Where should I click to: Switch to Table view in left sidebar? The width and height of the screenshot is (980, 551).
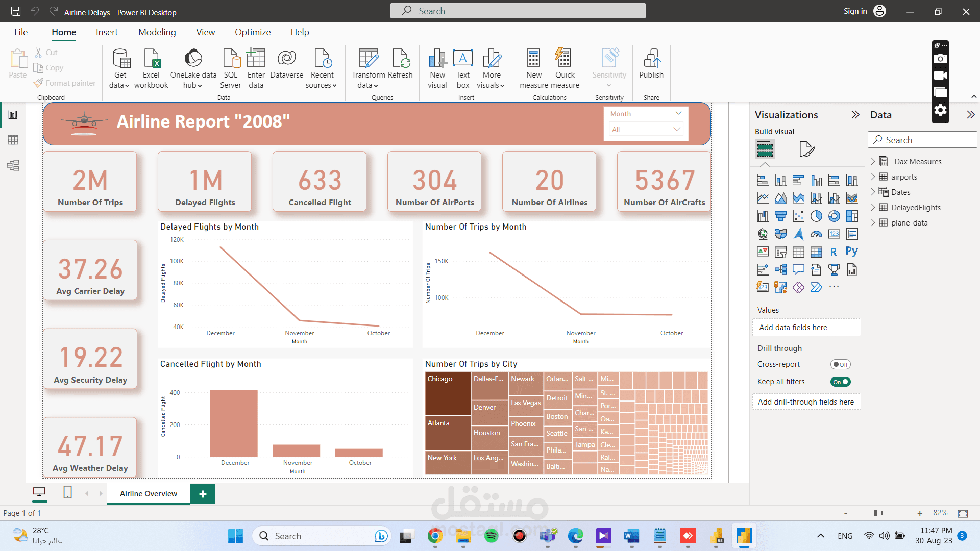pos(13,140)
